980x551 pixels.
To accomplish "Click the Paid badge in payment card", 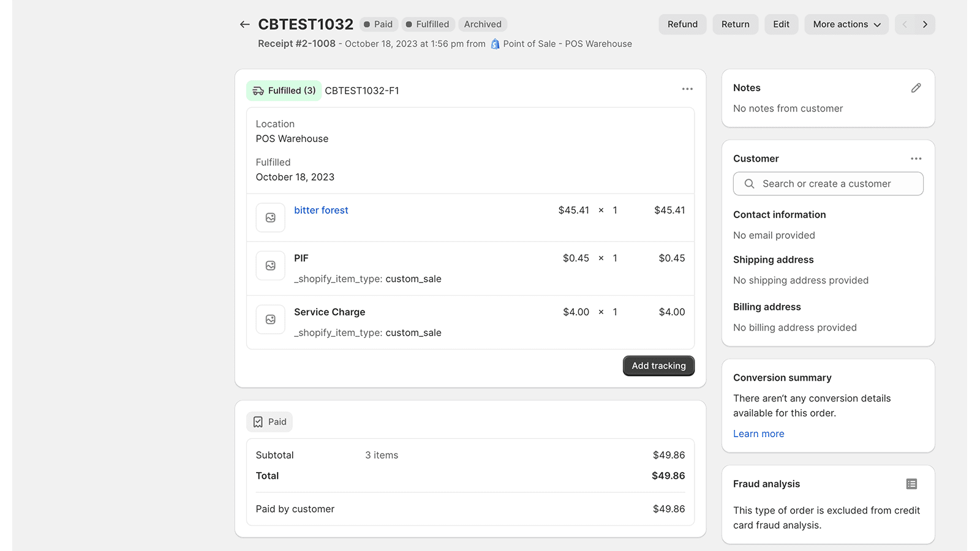I will [269, 422].
